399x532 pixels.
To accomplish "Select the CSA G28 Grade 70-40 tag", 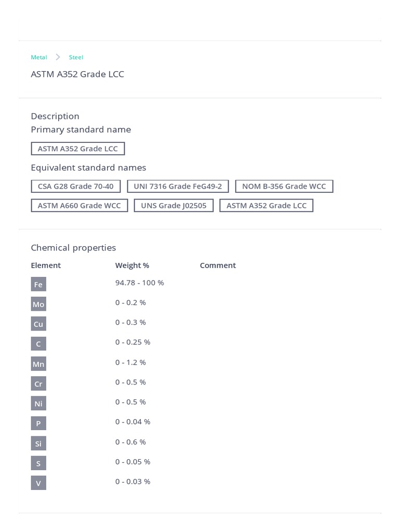I will 76,187.
